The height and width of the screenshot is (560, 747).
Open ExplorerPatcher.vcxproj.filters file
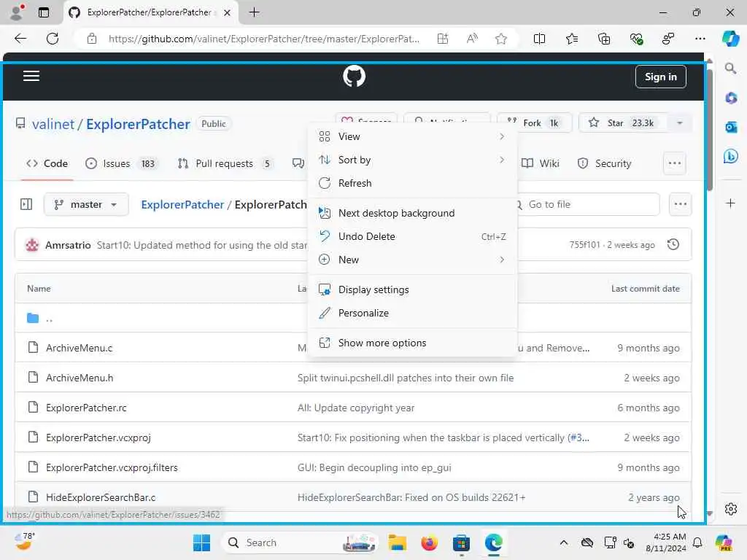tap(112, 467)
